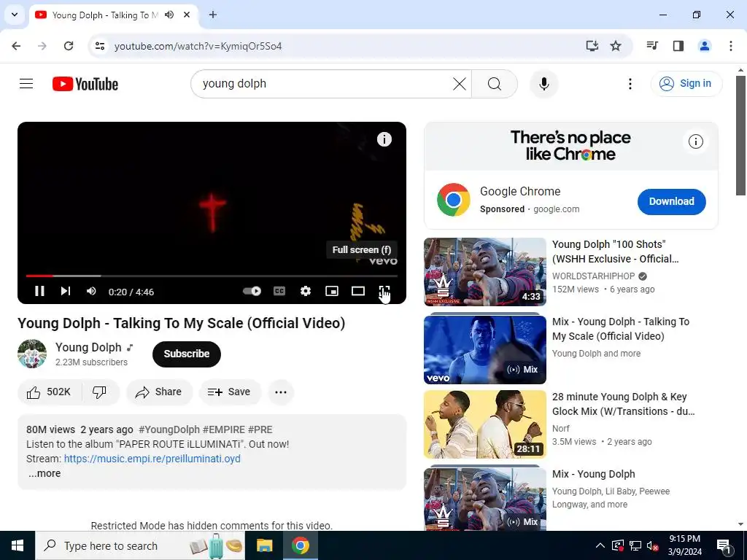
Task: Install the YouTube app icon in address bar
Action: 592,46
